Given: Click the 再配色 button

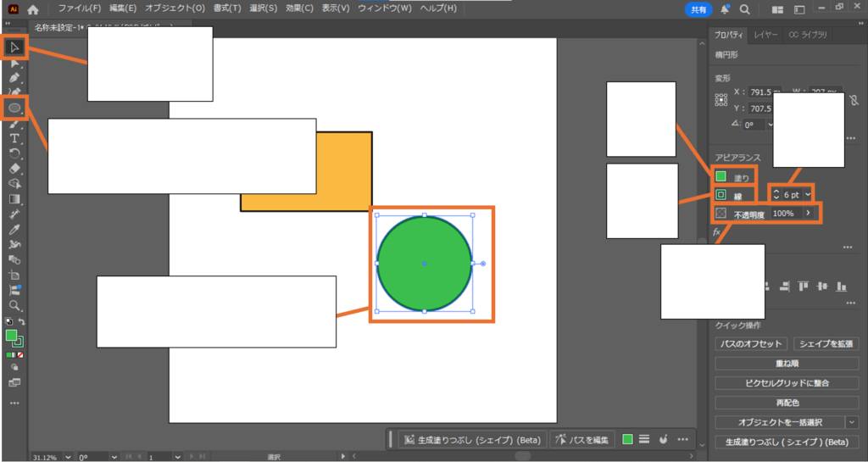Looking at the screenshot, I should (x=787, y=403).
